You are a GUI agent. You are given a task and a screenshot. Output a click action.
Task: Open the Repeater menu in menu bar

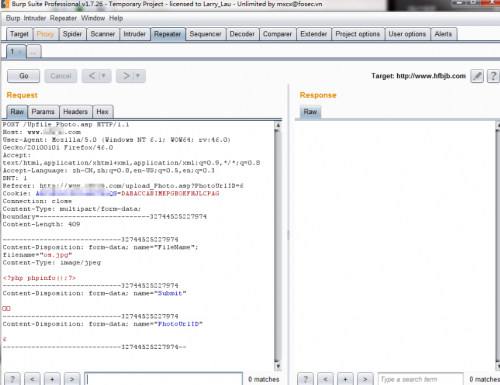(63, 18)
